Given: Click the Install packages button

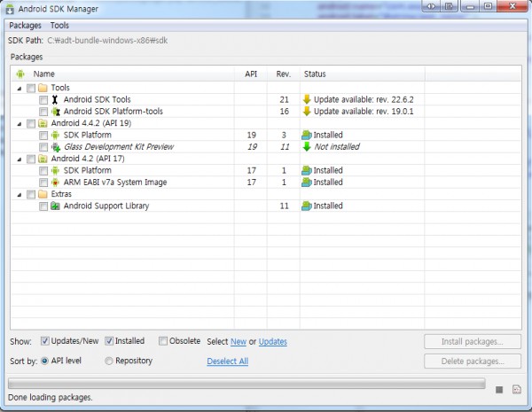Looking at the screenshot, I should coord(473,341).
